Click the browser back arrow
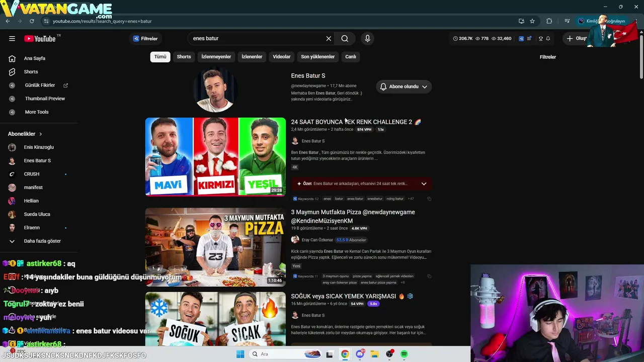644x362 pixels. click(x=8, y=21)
